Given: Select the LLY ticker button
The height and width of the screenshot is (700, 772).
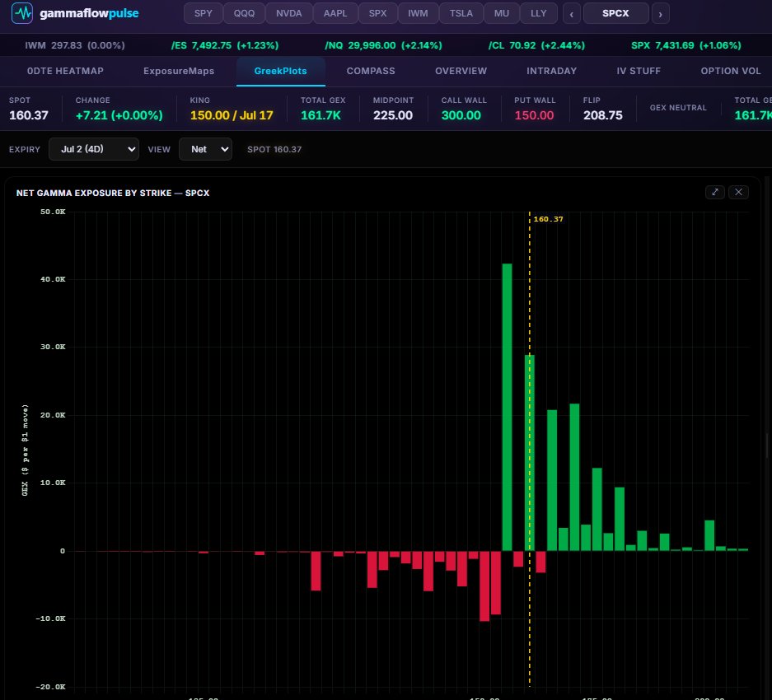Looking at the screenshot, I should (x=539, y=13).
